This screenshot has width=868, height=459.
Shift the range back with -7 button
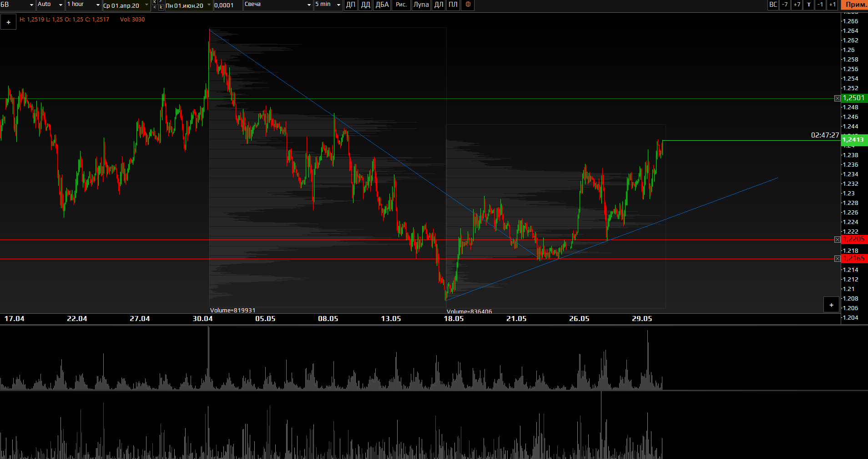point(785,5)
